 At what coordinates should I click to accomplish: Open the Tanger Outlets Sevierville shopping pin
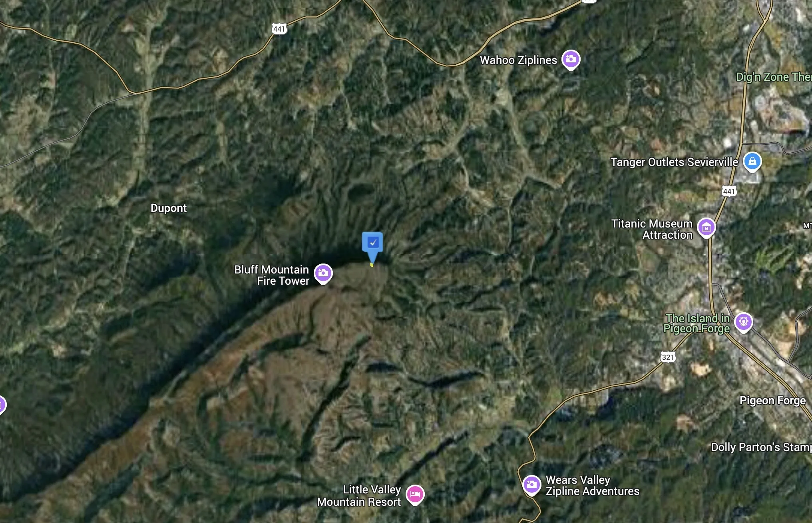pos(752,162)
